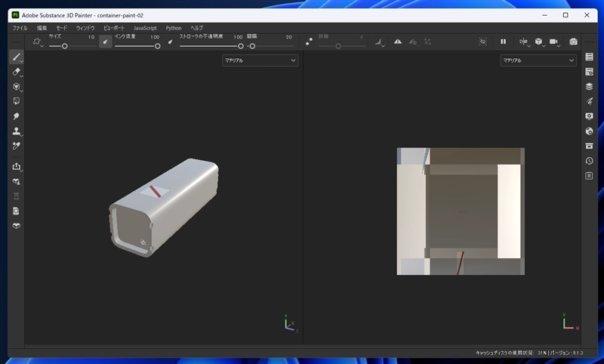Screen dimensions: 604x364
Task: Pause the engine computation
Action: (503, 42)
